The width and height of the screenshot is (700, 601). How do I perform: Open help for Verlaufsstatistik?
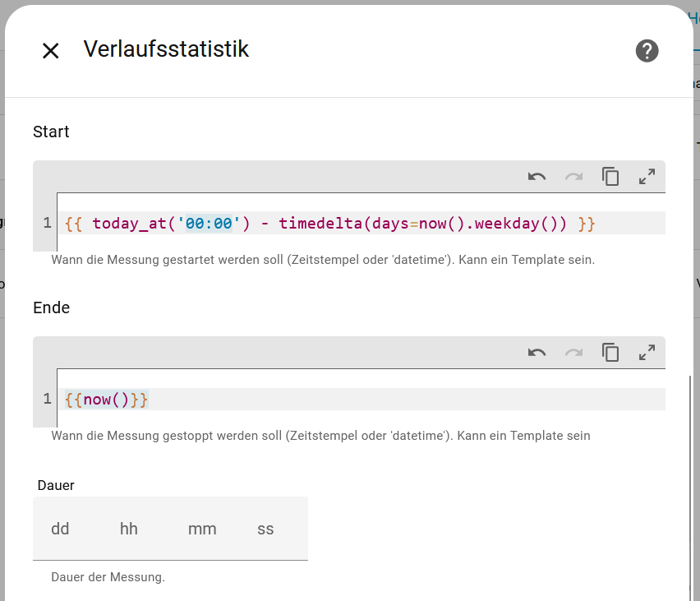(x=647, y=51)
